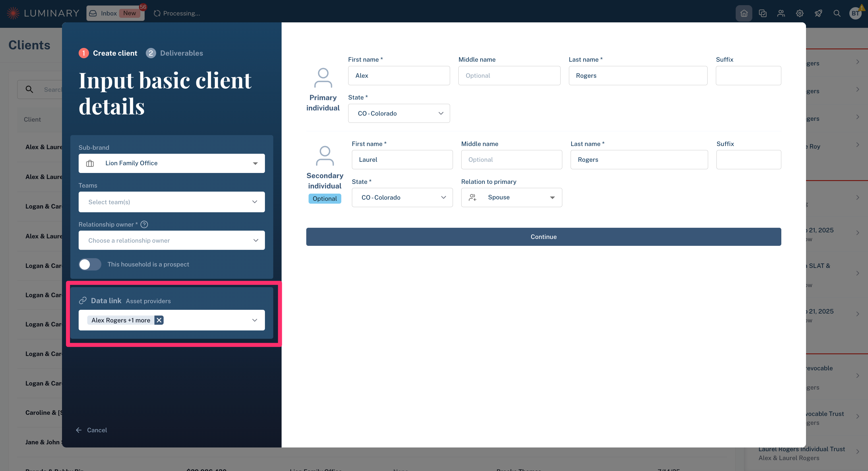Click the rocket icon in top bar
This screenshot has height=471, width=868.
pos(818,13)
